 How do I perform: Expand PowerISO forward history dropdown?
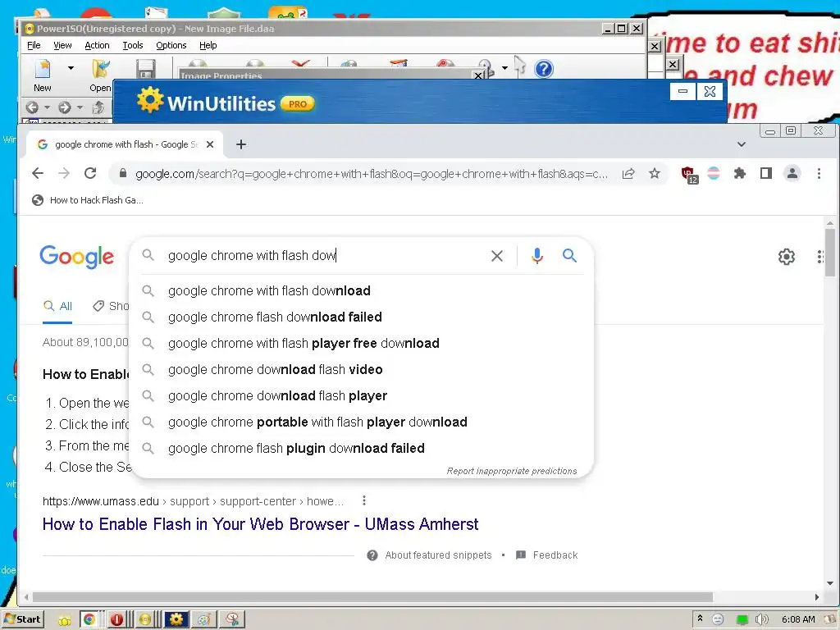[80, 107]
